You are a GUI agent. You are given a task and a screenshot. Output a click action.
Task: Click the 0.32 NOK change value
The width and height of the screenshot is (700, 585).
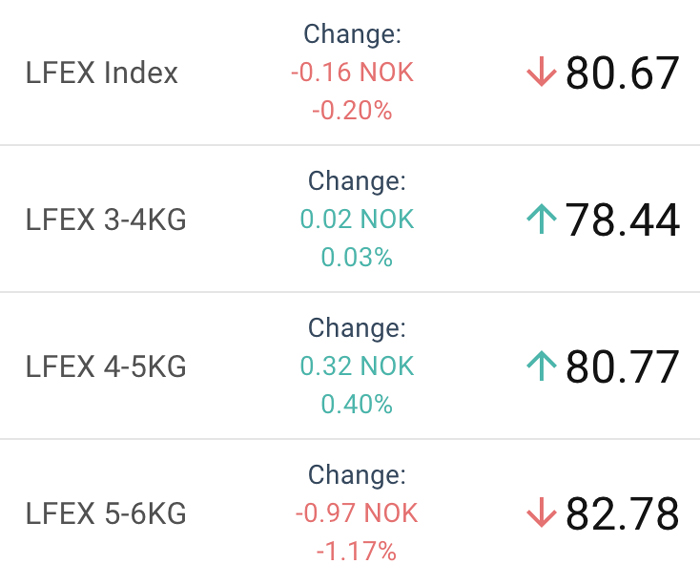[x=357, y=366]
